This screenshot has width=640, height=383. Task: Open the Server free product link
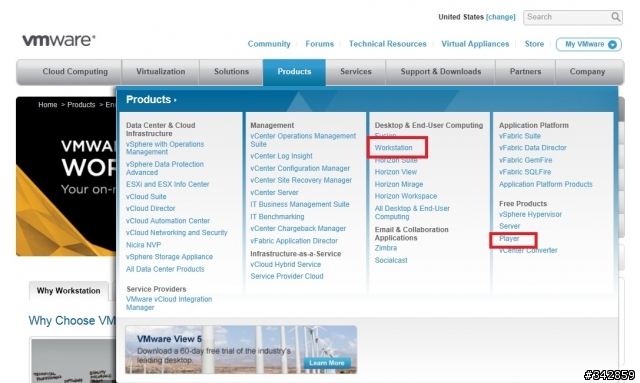coord(509,226)
